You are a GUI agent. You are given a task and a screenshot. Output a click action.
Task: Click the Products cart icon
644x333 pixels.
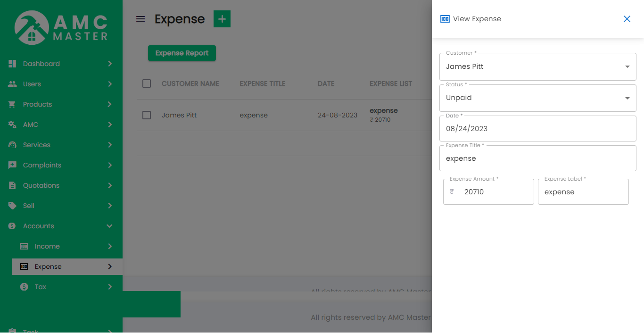[x=12, y=104]
